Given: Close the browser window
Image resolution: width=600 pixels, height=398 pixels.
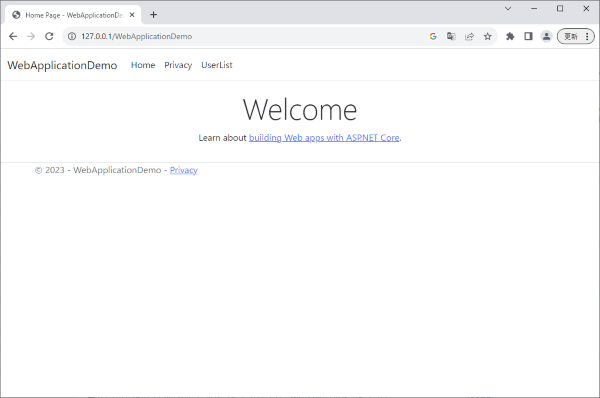Looking at the screenshot, I should (586, 8).
